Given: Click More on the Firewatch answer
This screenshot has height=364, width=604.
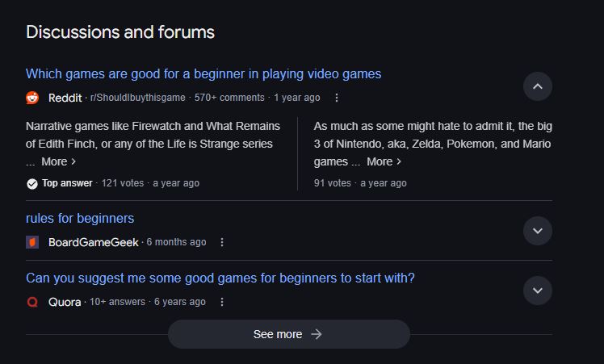Looking at the screenshot, I should coord(59,161).
